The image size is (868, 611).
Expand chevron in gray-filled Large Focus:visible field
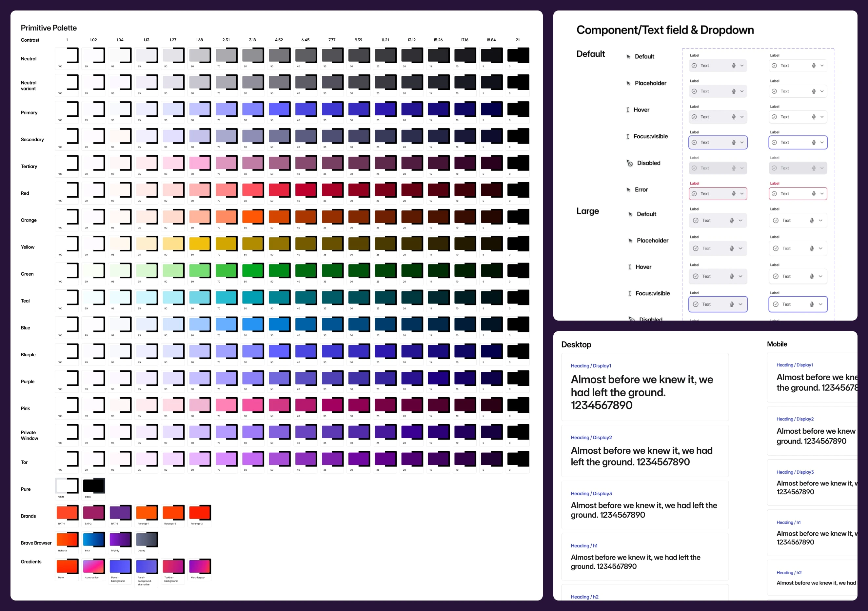[x=740, y=305]
